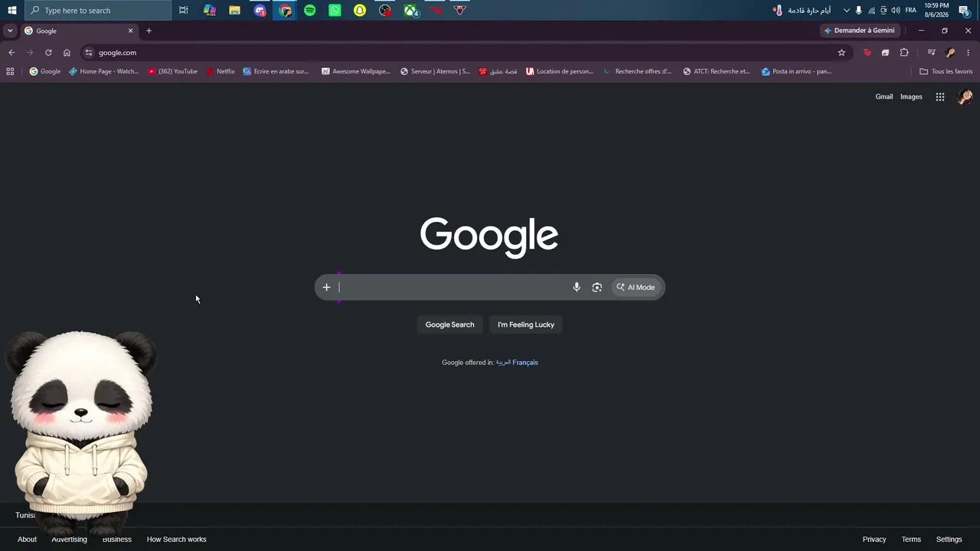Open the Home Page - Watch bookmark

pyautogui.click(x=104, y=71)
